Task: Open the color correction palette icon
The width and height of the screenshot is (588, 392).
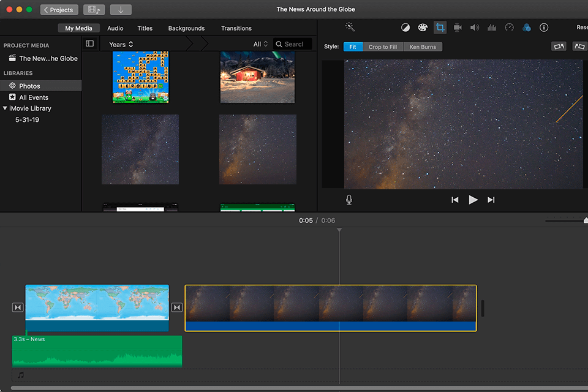Action: coord(422,28)
